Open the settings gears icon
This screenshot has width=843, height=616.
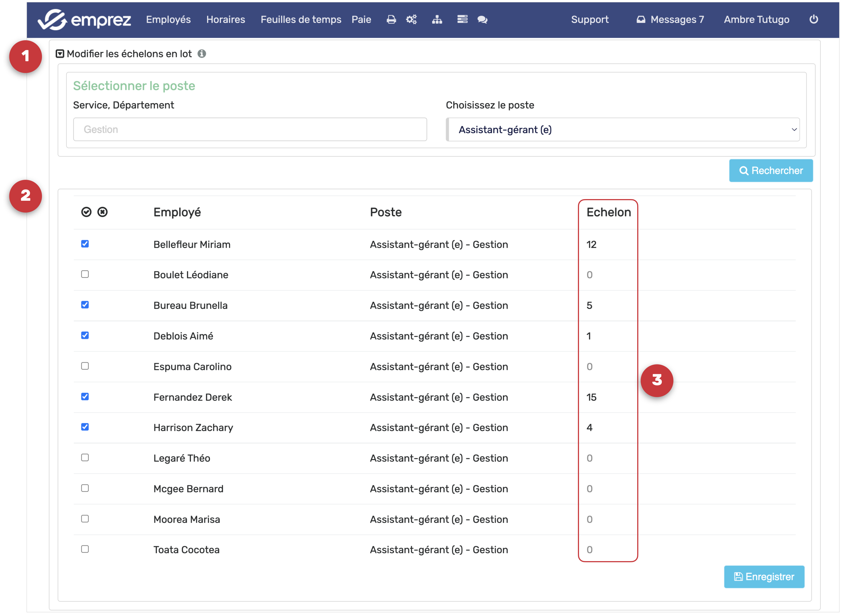411,19
